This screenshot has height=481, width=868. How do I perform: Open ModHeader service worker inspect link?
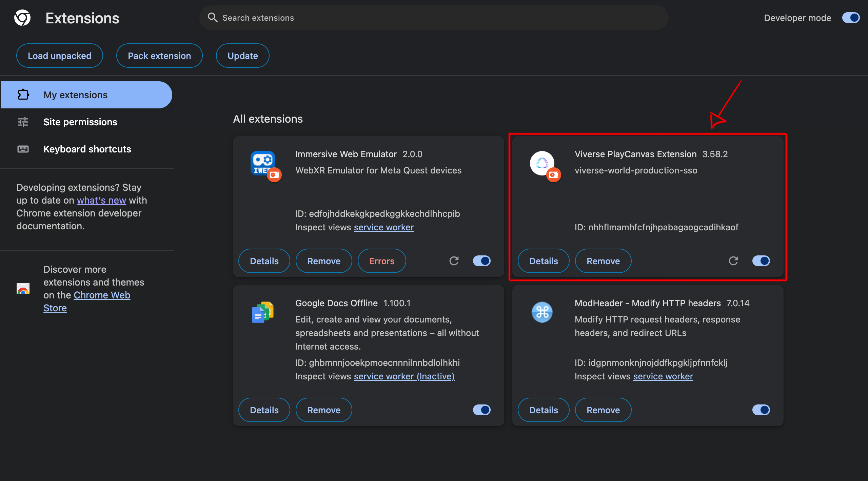click(663, 376)
